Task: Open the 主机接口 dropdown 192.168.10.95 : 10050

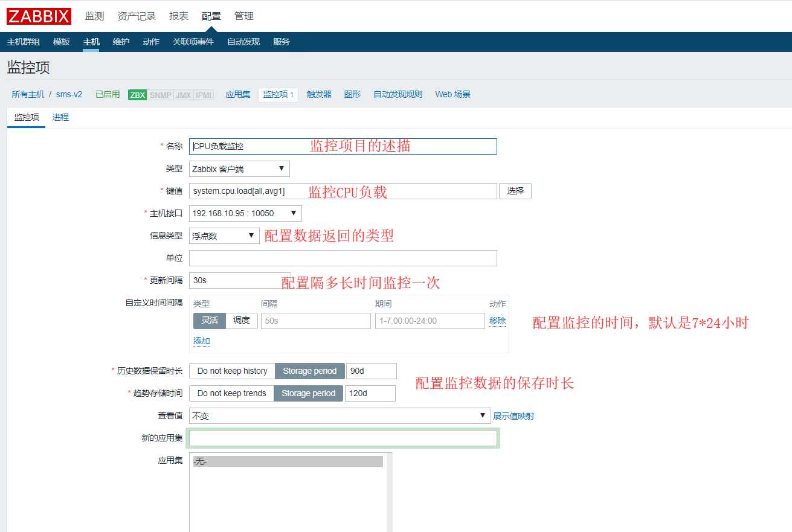Action: pos(245,213)
